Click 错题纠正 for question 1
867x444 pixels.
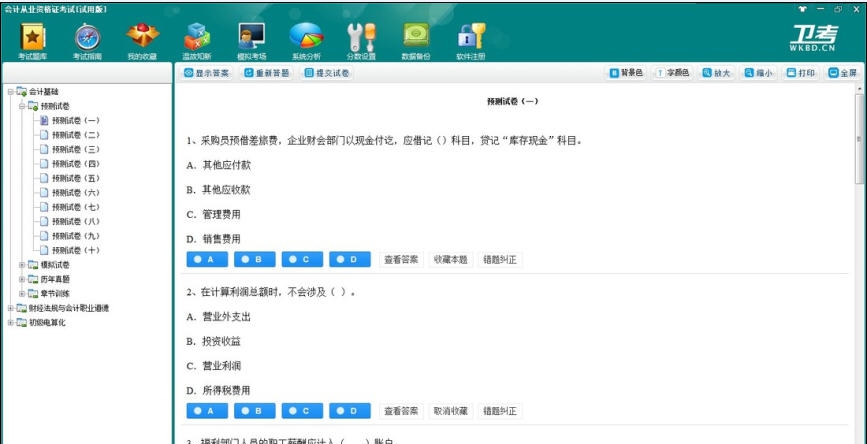[500, 259]
